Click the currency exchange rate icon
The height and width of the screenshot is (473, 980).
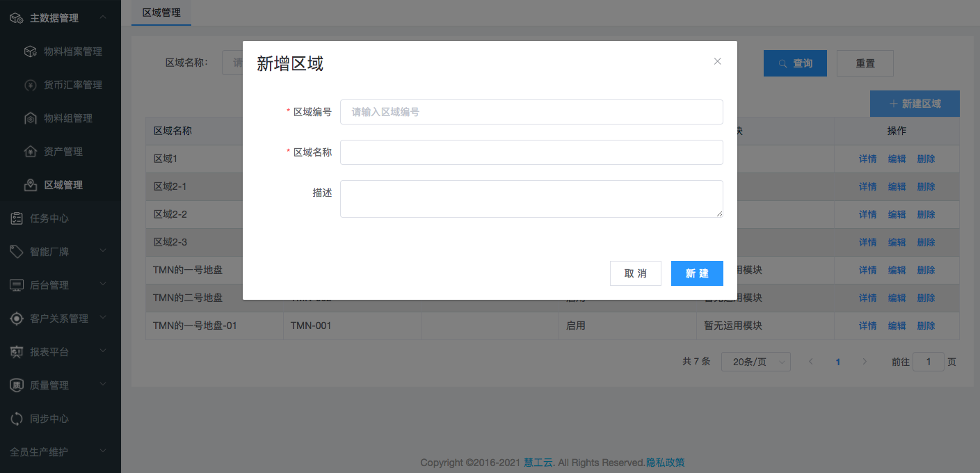click(30, 85)
